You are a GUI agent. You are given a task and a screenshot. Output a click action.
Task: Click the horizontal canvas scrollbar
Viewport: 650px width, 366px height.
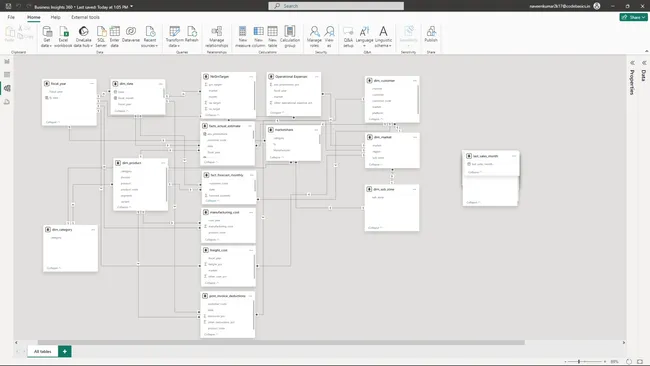[x=281, y=342]
